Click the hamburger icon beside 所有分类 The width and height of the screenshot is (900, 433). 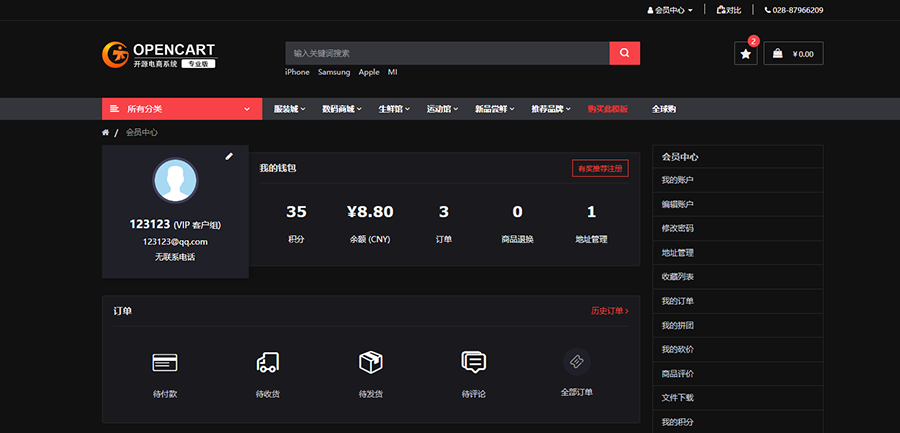114,109
